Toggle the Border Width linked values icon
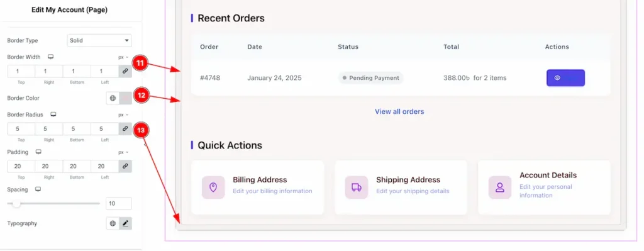The width and height of the screenshot is (644, 251). pos(125,71)
